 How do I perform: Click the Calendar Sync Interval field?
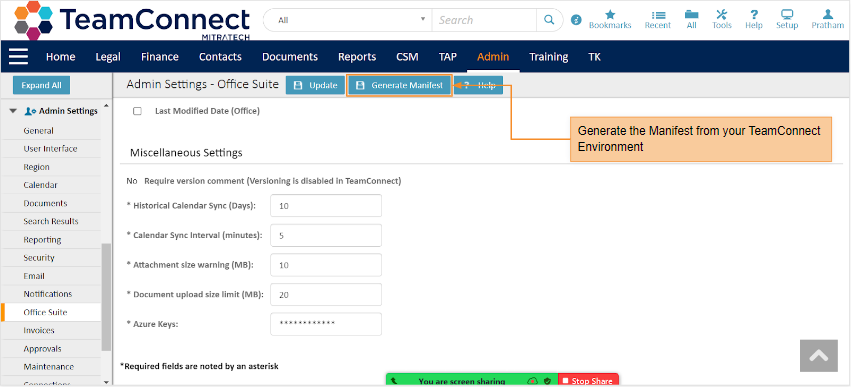pos(326,236)
